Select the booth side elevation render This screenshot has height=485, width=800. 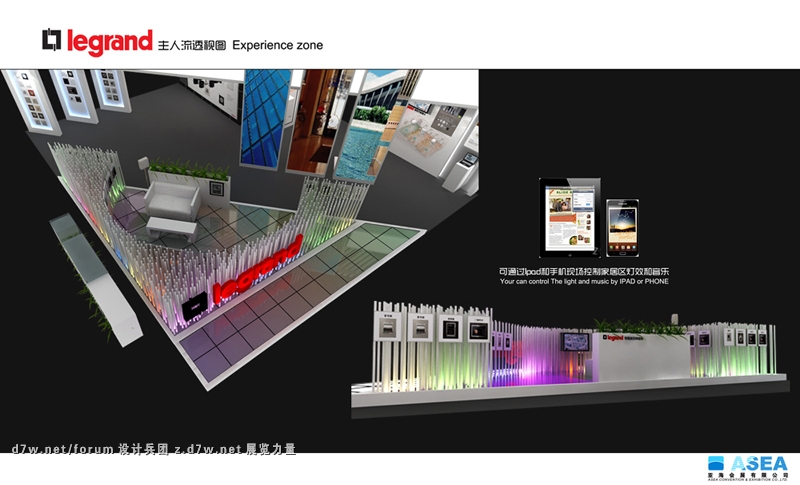[x=570, y=359]
